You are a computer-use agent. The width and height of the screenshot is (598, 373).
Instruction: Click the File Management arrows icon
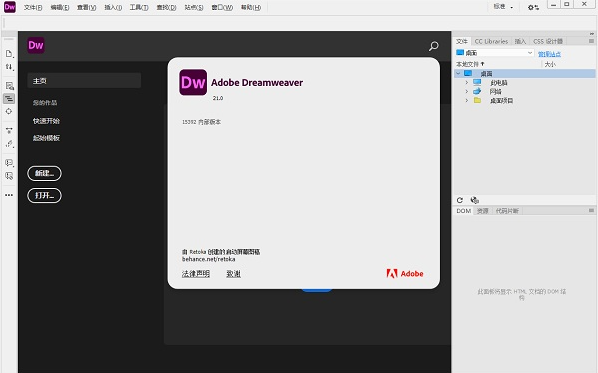9,67
